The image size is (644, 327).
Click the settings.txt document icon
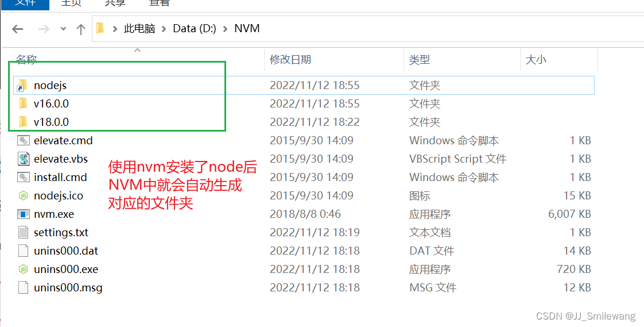point(23,232)
